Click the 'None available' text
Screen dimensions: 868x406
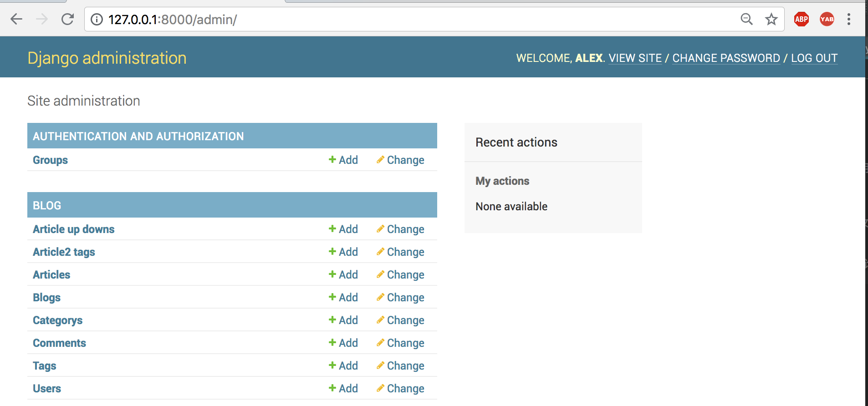511,207
